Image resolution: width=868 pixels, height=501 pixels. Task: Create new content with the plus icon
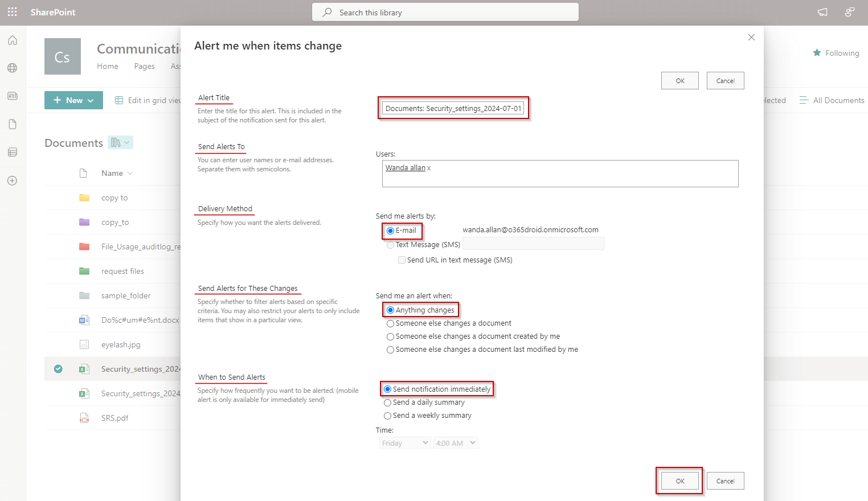pos(12,180)
